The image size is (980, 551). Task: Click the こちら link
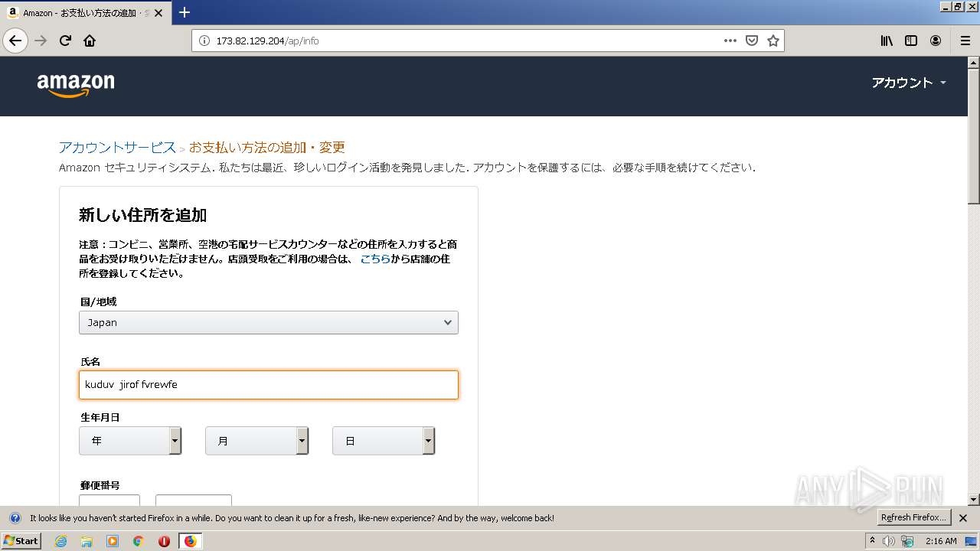[x=375, y=259]
